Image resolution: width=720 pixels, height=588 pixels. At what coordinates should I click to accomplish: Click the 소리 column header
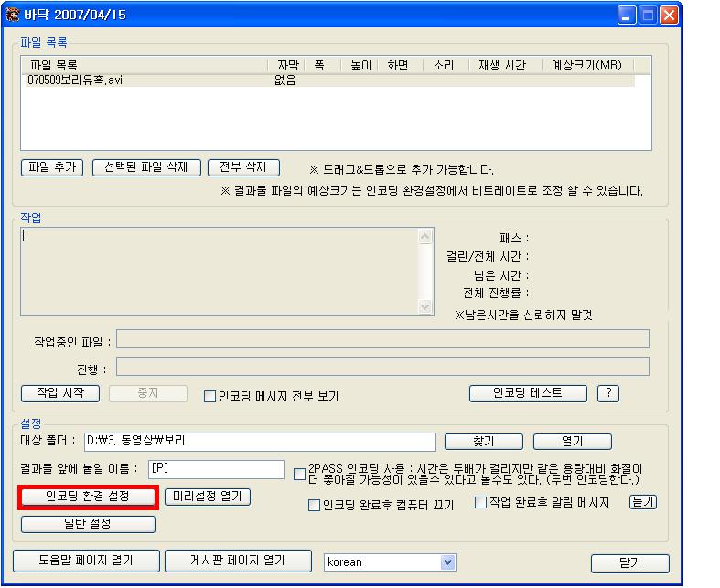pos(446,65)
